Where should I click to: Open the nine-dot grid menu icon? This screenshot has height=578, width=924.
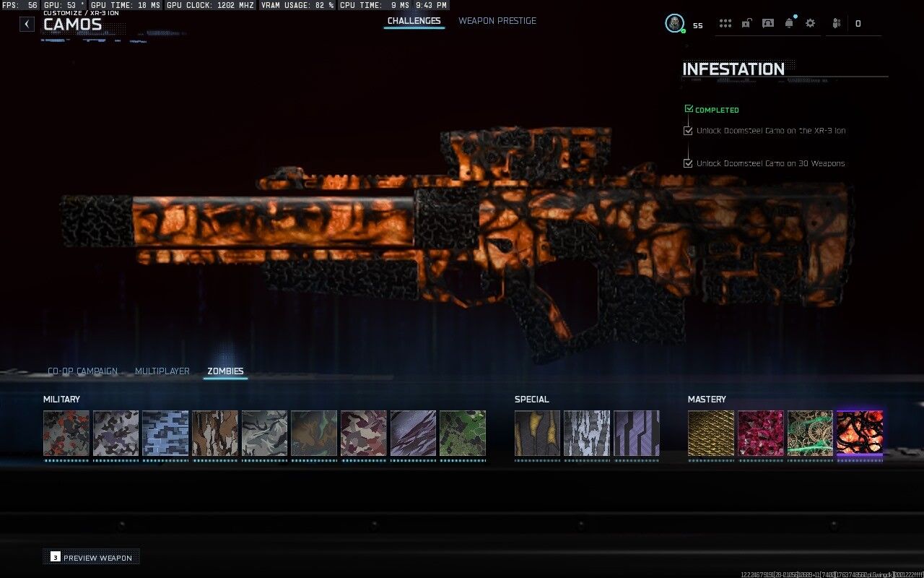tap(725, 23)
